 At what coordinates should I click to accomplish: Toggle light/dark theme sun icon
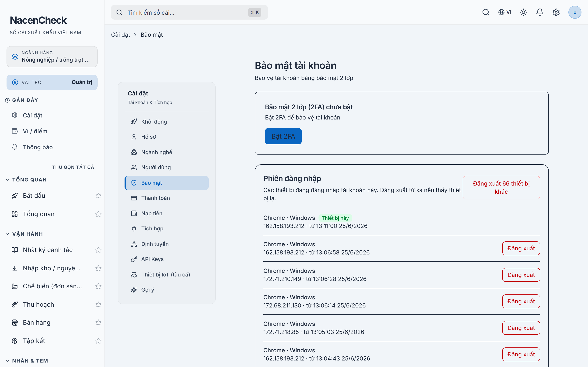click(x=523, y=12)
